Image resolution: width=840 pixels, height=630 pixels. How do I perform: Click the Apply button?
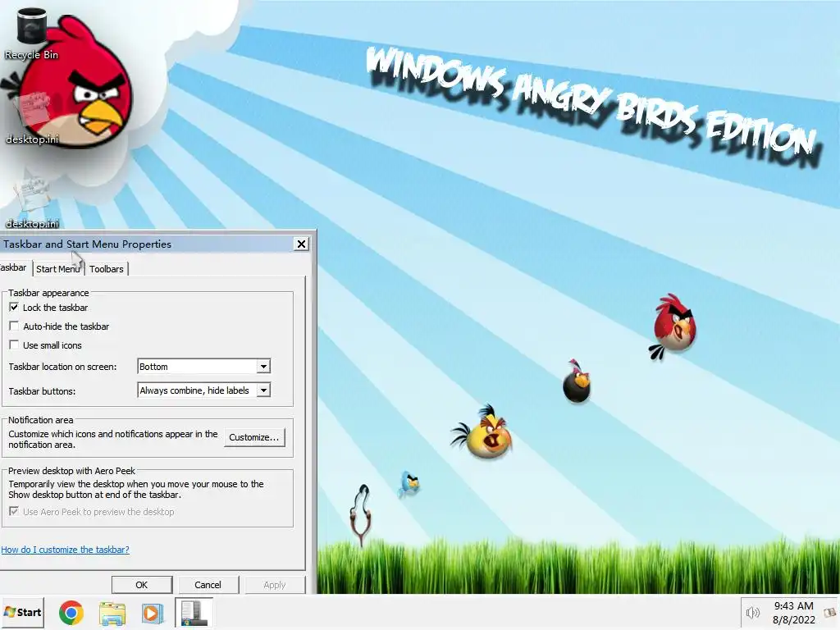[x=274, y=585]
